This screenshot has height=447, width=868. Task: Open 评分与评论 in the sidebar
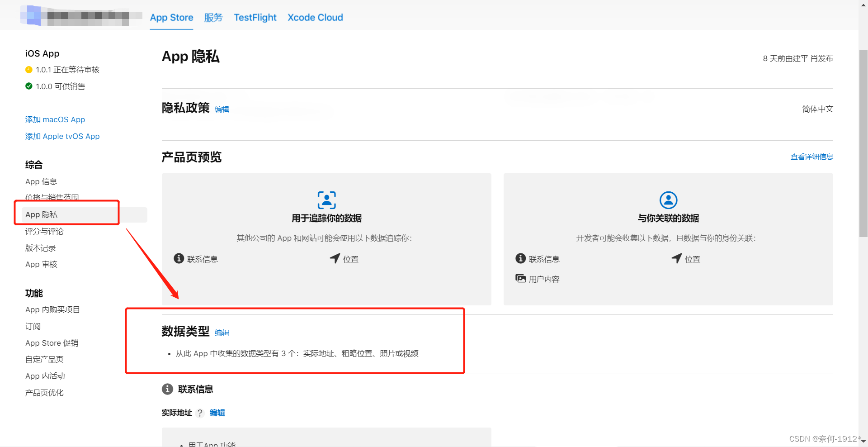coord(44,231)
